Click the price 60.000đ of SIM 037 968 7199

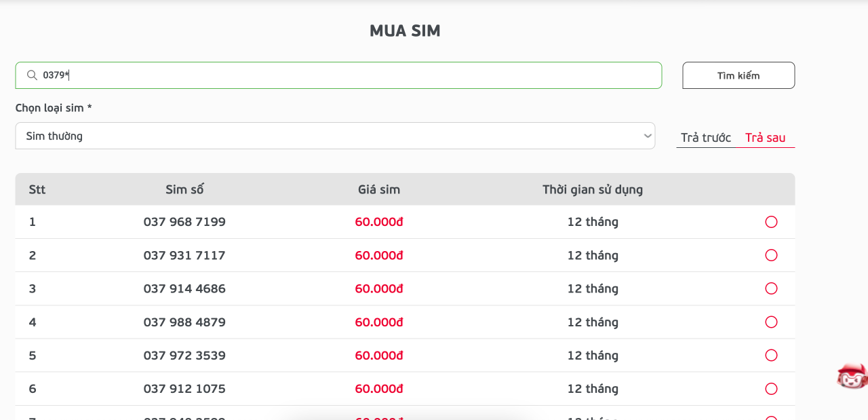pos(379,221)
